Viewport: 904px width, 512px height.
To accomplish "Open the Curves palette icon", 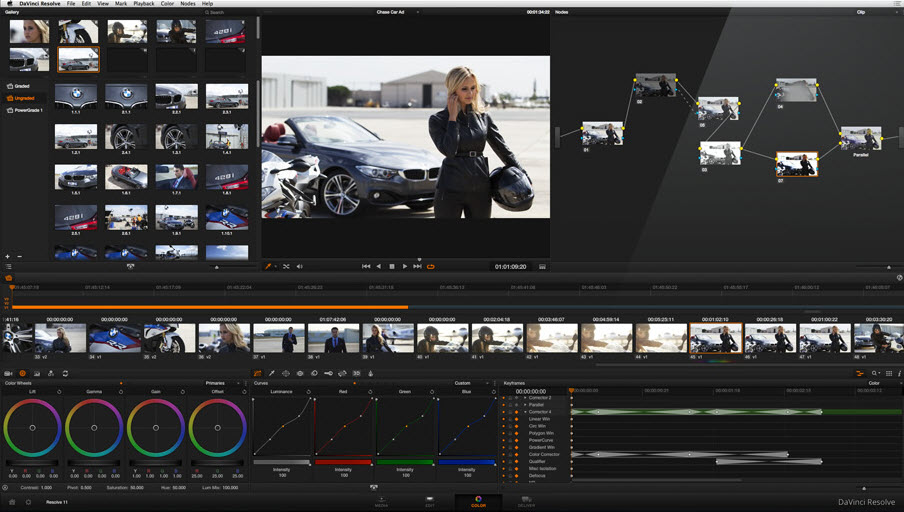I will (257, 373).
